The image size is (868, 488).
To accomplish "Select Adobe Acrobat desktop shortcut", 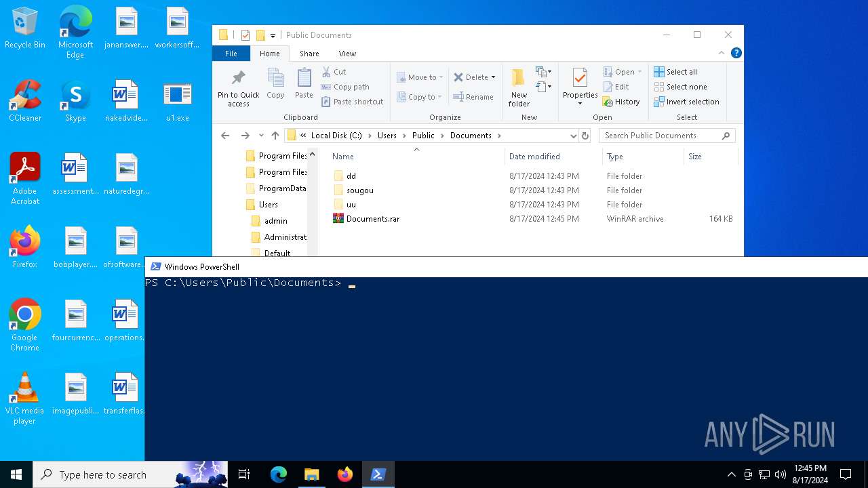I will point(25,179).
